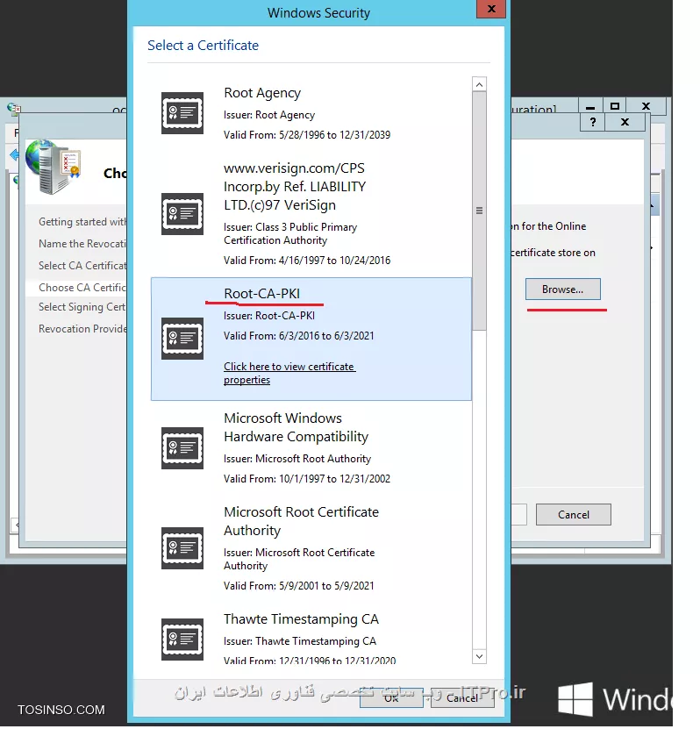Click the 'Select a Certificate' heading
This screenshot has width=700, height=729.
tap(203, 45)
